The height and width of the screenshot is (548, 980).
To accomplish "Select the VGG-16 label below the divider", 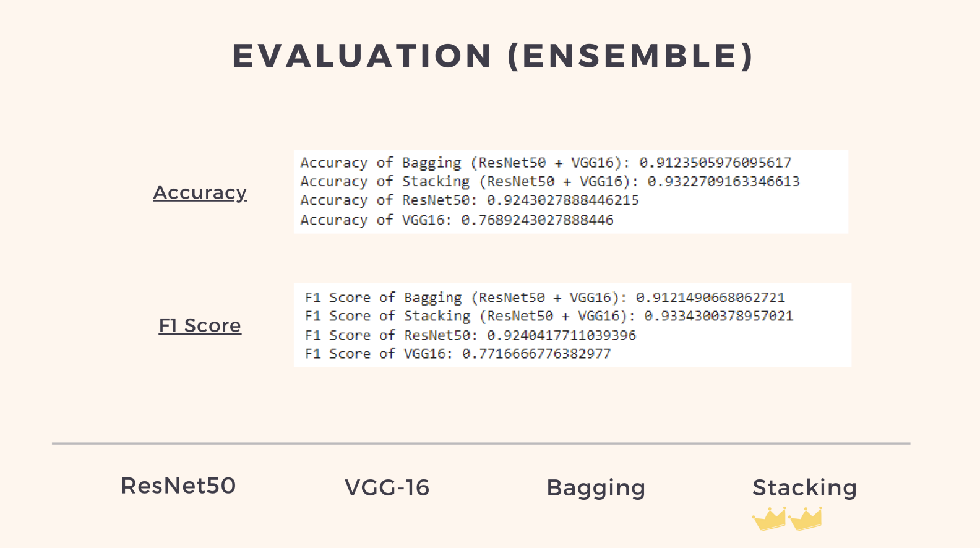I will tap(387, 488).
